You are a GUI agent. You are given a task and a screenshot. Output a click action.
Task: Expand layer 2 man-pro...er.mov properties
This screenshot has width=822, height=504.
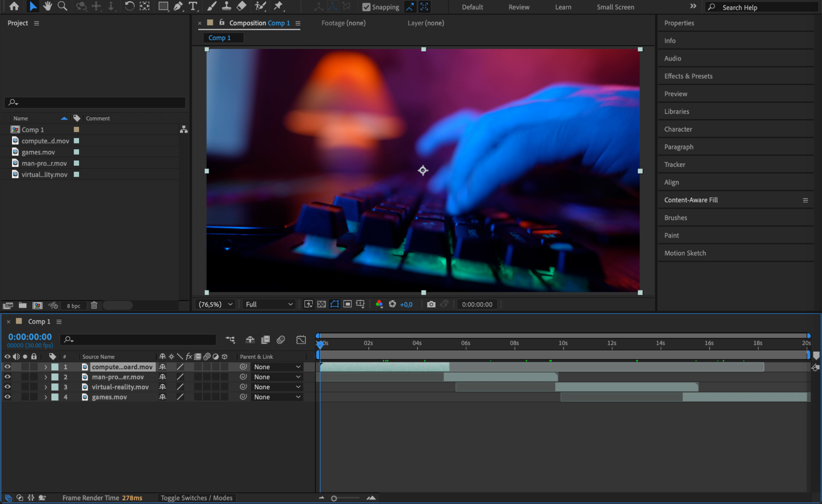point(46,377)
